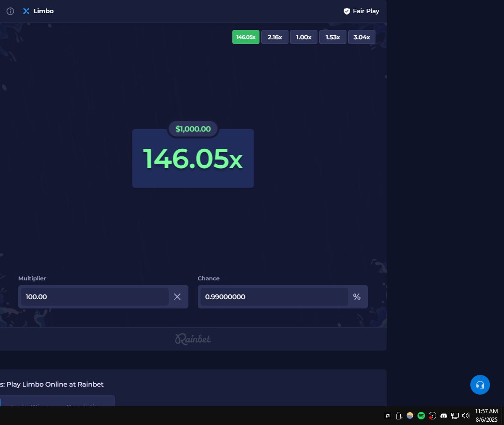
Task: Select the 2.16x history result
Action: (275, 37)
